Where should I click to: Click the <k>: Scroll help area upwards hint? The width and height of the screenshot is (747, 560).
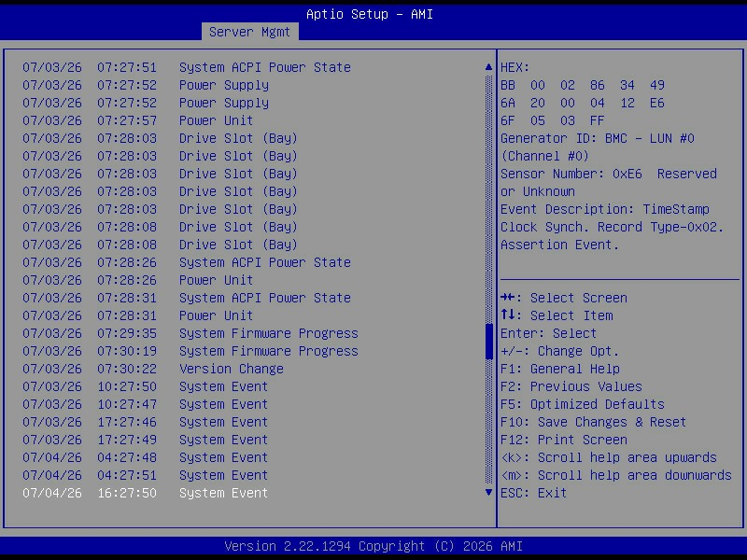coord(609,457)
